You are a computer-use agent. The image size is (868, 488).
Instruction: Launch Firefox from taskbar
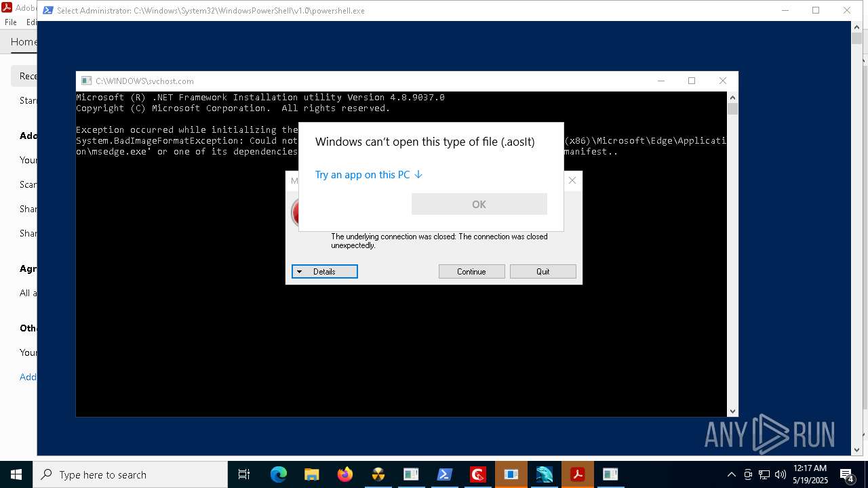pyautogui.click(x=345, y=474)
